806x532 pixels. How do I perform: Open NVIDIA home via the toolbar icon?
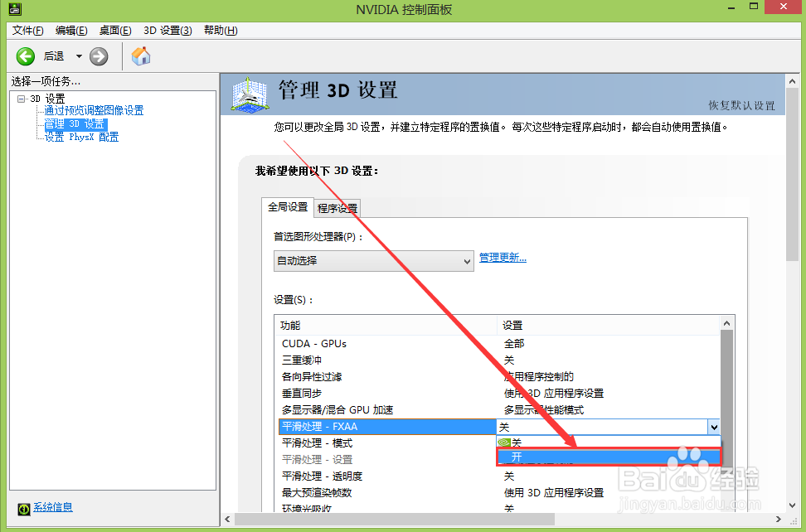139,56
